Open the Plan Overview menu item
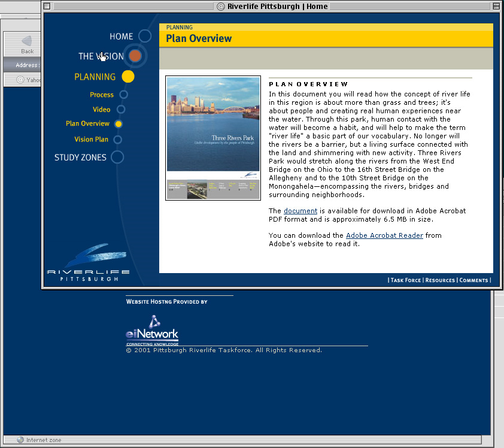Screen dimensions: 504x448 coord(87,124)
